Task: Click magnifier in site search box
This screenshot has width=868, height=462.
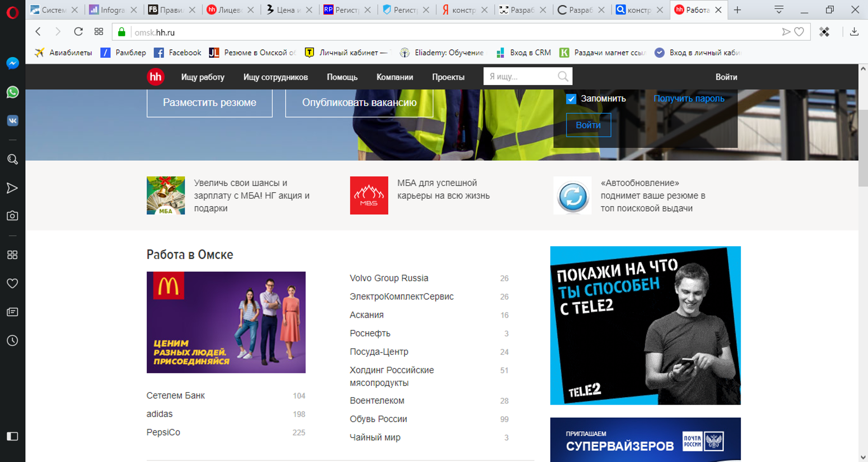Action: [x=563, y=76]
